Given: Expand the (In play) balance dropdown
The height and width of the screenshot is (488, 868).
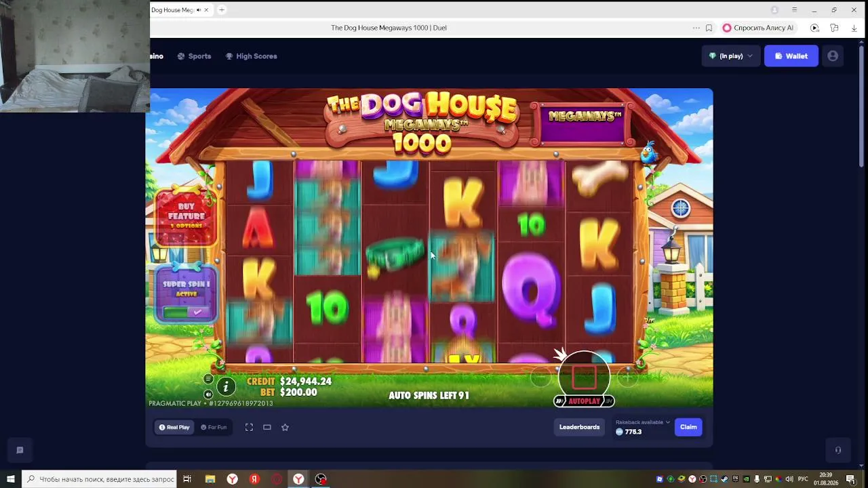Looking at the screenshot, I should (730, 56).
